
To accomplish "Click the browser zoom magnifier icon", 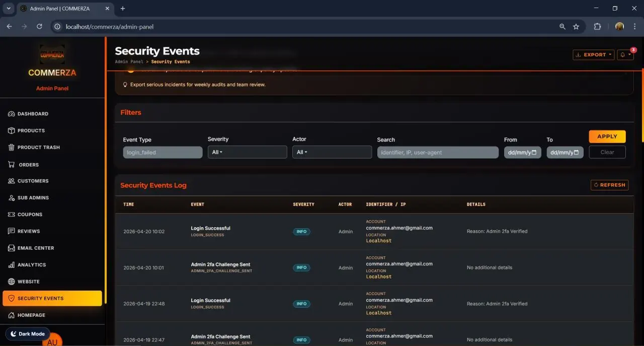I will [x=562, y=27].
